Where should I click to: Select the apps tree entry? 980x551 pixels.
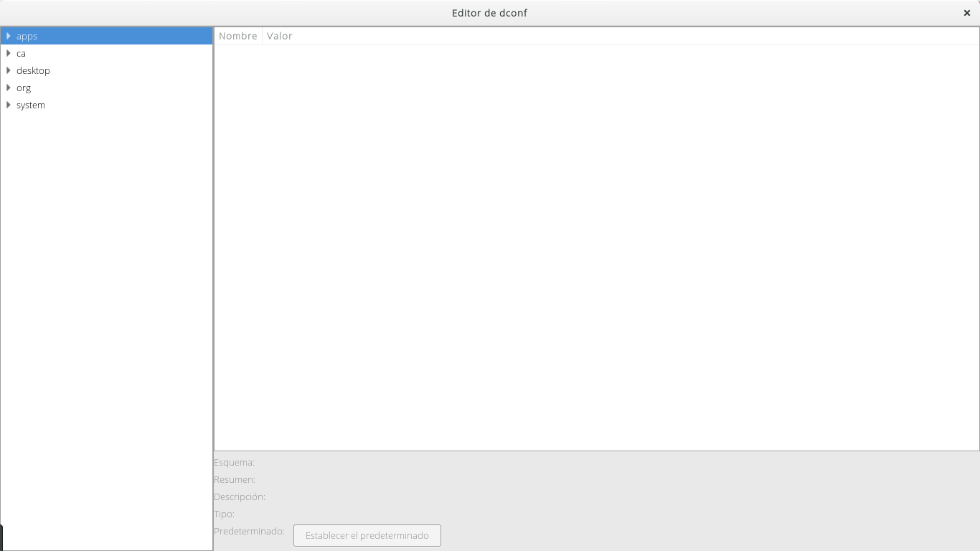(27, 36)
